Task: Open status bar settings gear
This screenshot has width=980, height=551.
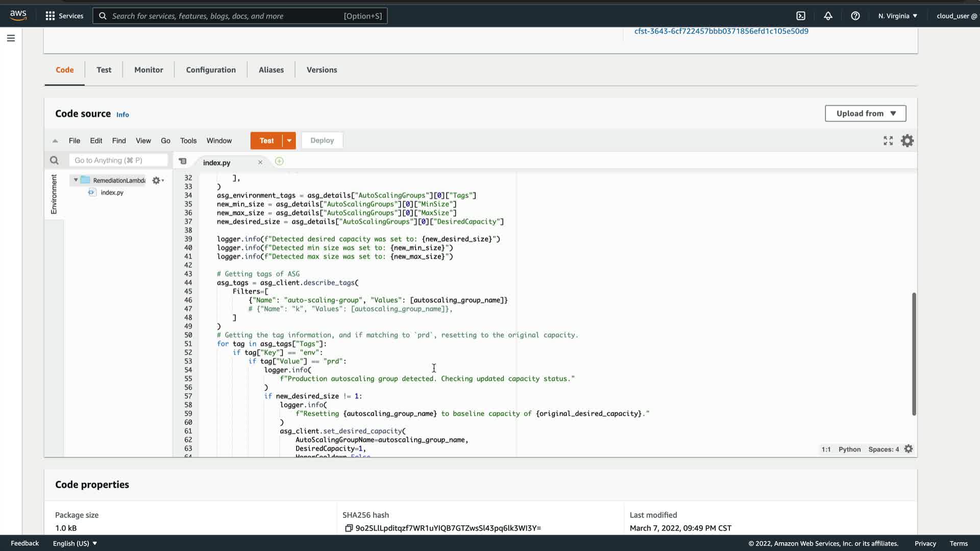Action: click(909, 449)
